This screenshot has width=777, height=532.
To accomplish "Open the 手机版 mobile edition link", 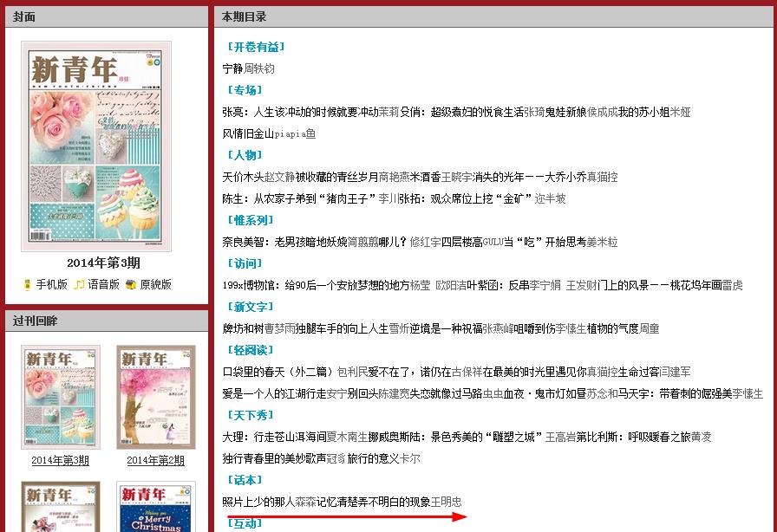I will (x=51, y=284).
